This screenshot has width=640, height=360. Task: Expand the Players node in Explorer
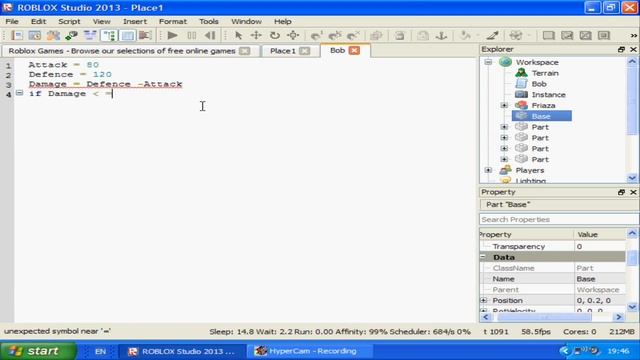[488, 170]
